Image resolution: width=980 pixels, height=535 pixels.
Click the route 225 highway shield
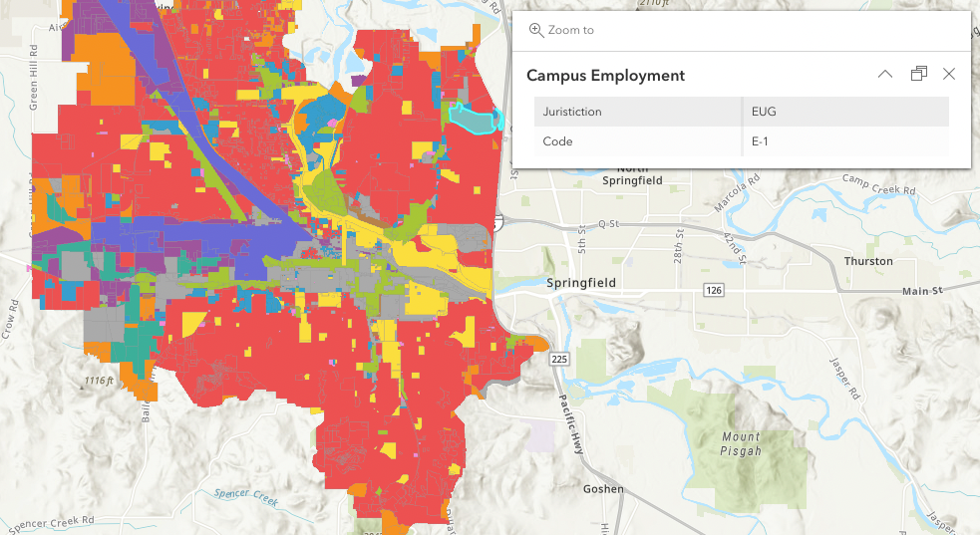[x=559, y=359]
